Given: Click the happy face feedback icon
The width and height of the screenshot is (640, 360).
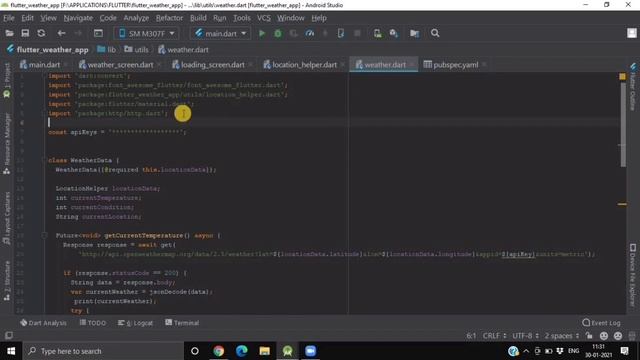Looking at the screenshot, I should point(604,336).
